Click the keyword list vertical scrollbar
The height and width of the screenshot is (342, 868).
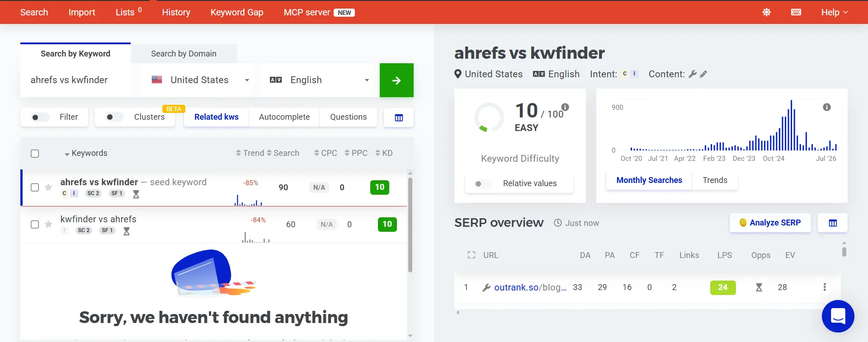pos(410,225)
